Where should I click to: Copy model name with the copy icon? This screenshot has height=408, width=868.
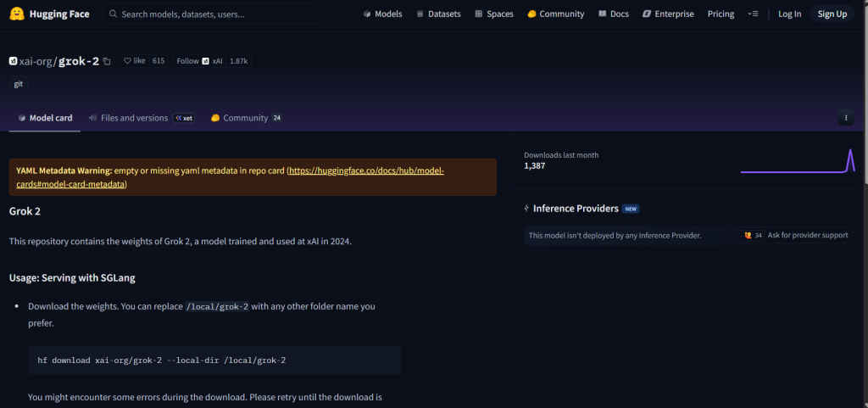[x=107, y=61]
